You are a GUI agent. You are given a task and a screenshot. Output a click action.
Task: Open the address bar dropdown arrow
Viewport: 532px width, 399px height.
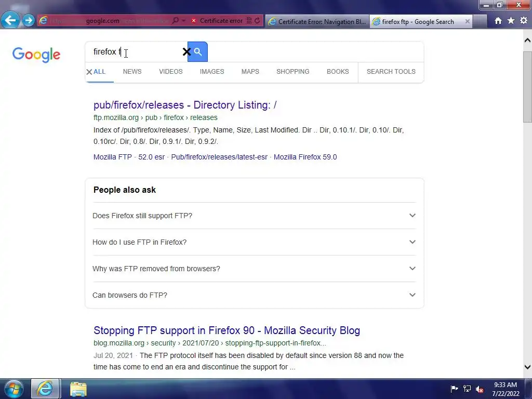[183, 21]
